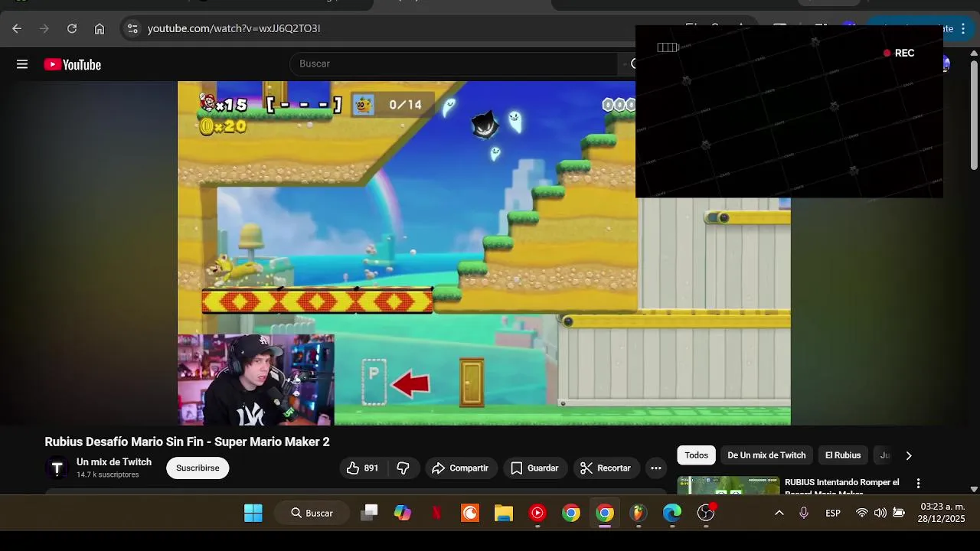Open Microsoft Edge from taskbar
980x551 pixels.
[x=672, y=513]
